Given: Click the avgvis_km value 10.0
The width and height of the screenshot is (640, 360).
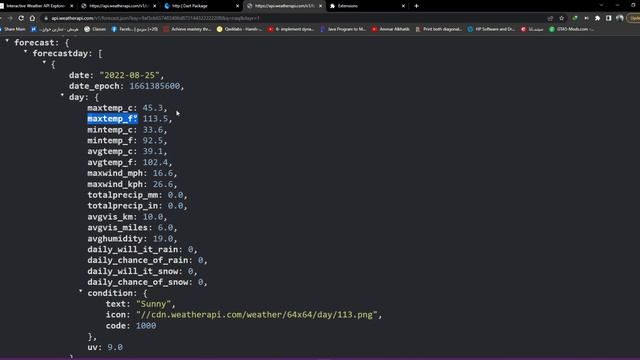Looking at the screenshot, I should 153,217.
